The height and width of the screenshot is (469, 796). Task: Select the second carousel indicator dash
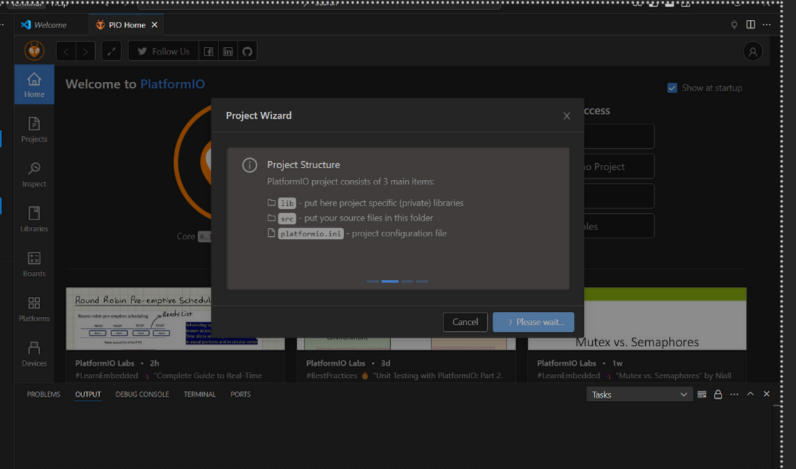pyautogui.click(x=390, y=281)
